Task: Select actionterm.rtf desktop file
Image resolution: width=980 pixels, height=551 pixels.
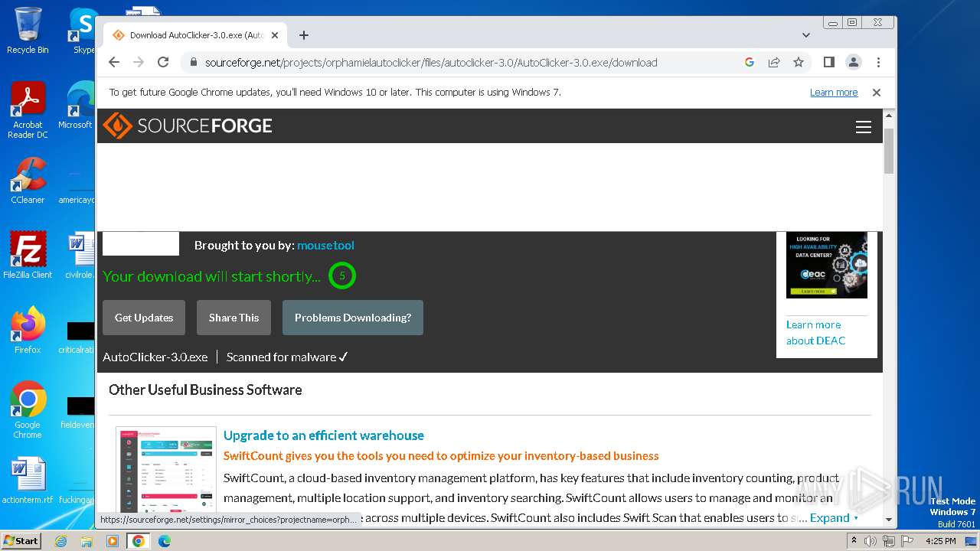Action: 28,481
